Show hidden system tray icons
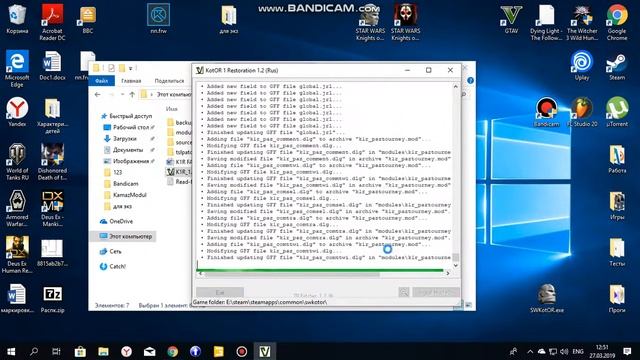Viewport: 640px width, 360px height. point(530,351)
